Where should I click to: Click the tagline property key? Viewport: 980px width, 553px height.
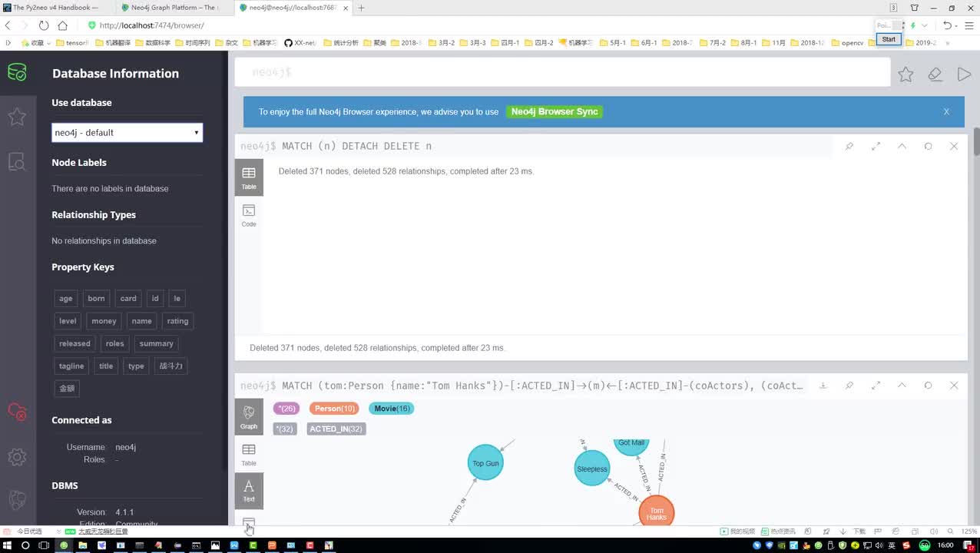pos(71,366)
